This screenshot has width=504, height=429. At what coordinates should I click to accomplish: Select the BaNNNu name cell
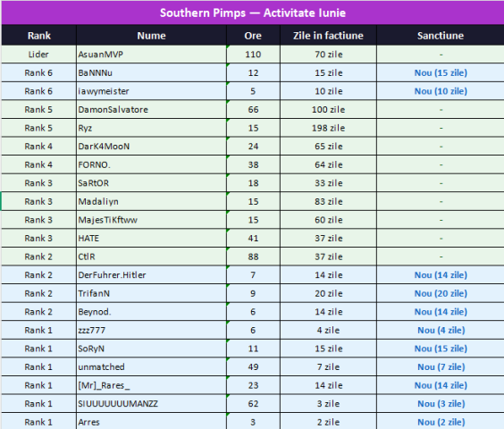tap(151, 72)
